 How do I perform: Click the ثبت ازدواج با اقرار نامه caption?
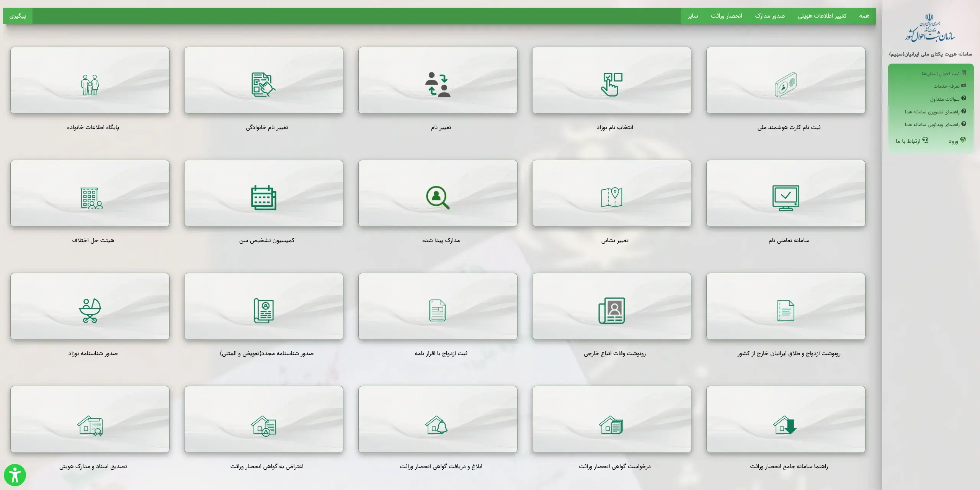(441, 353)
